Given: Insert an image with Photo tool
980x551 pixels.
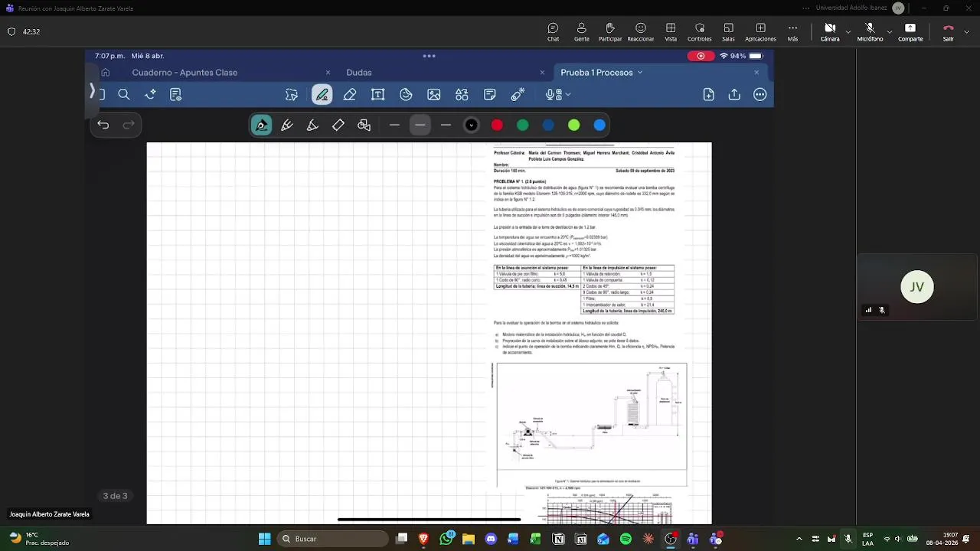Looking at the screenshot, I should click(x=434, y=95).
